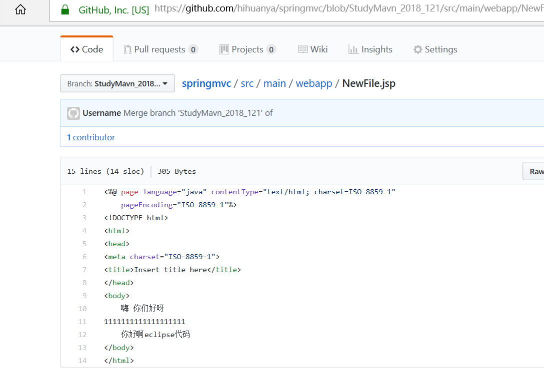Open the webapp folder breadcrumb
This screenshot has height=392, width=544.
pos(314,83)
